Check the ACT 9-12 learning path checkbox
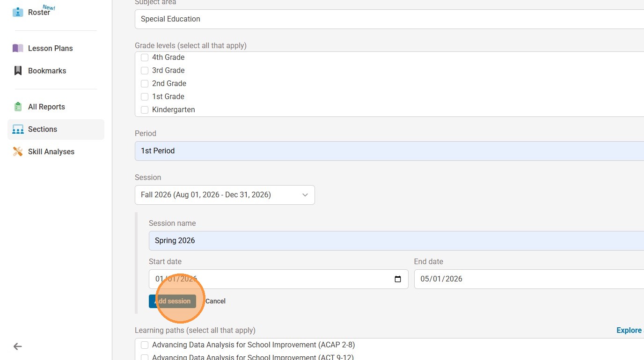The width and height of the screenshot is (644, 360). [x=145, y=358]
